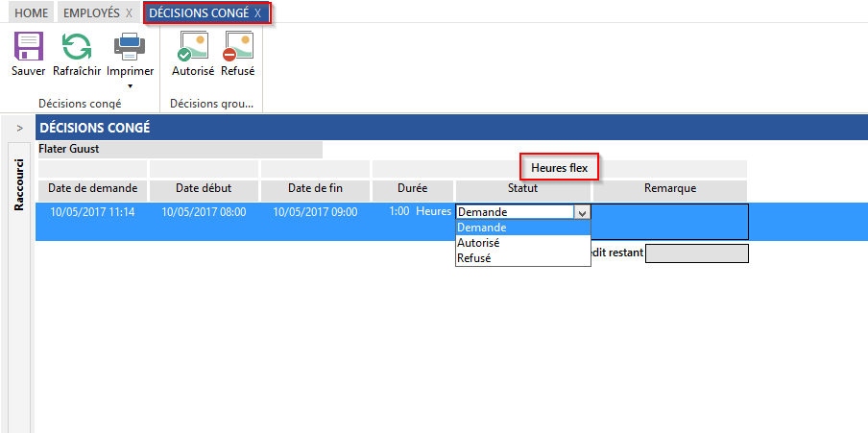Click the Autorisé group decision icon

coord(193,47)
